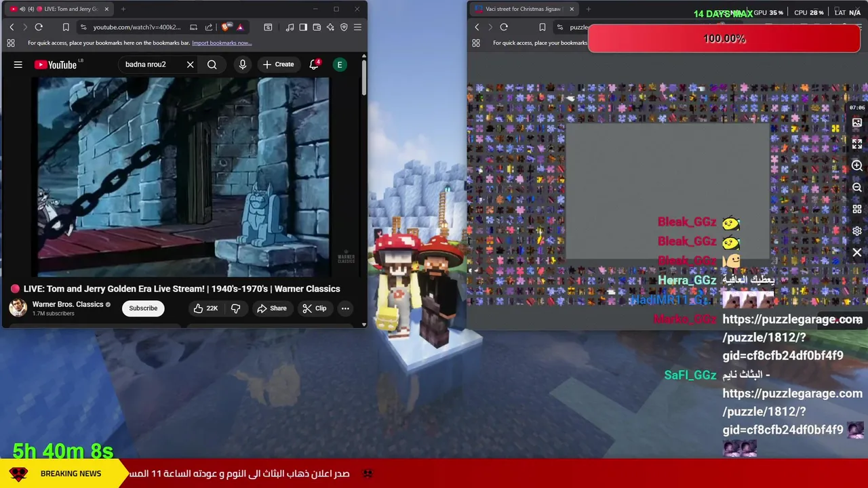This screenshot has width=868, height=488.
Task: Submit the YouTube search
Action: tap(212, 64)
